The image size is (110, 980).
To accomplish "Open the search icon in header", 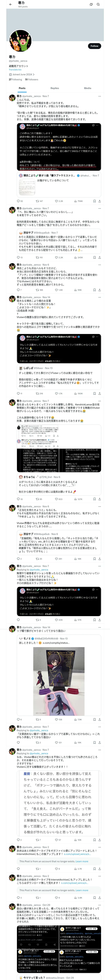I will tap(98, 5).
